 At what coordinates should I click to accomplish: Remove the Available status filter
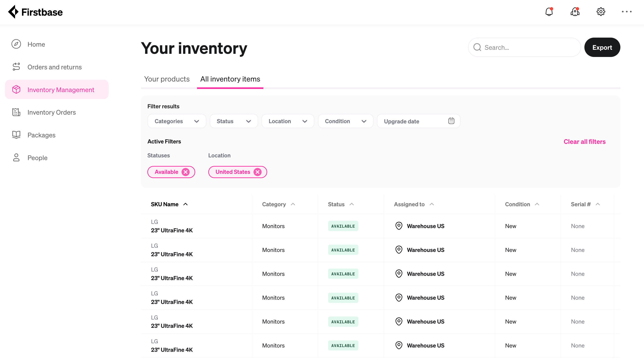coord(186,172)
